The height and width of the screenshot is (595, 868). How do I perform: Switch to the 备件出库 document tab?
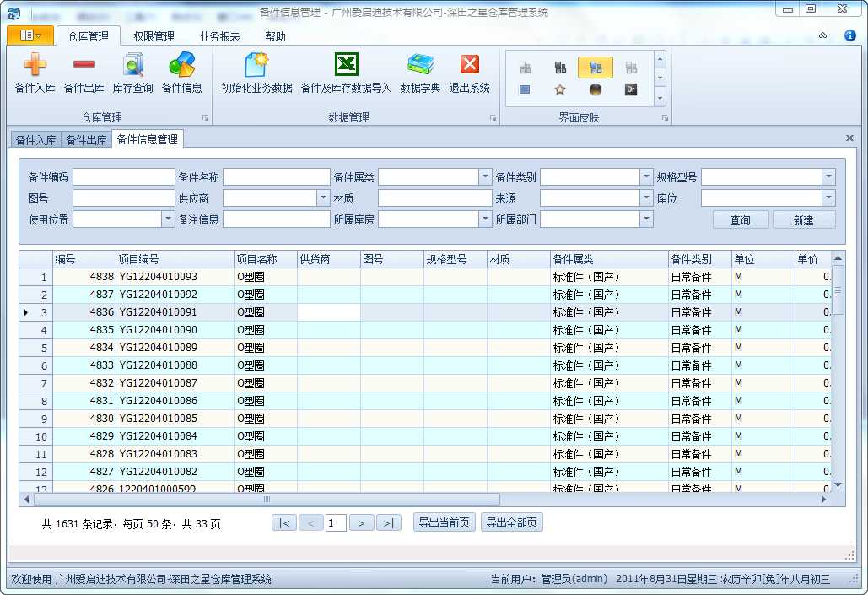click(x=86, y=139)
